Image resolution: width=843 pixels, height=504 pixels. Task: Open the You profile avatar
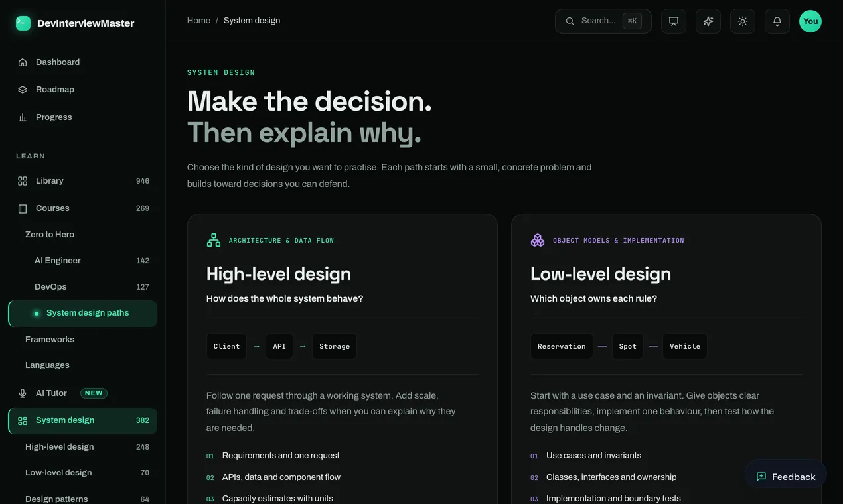click(810, 21)
